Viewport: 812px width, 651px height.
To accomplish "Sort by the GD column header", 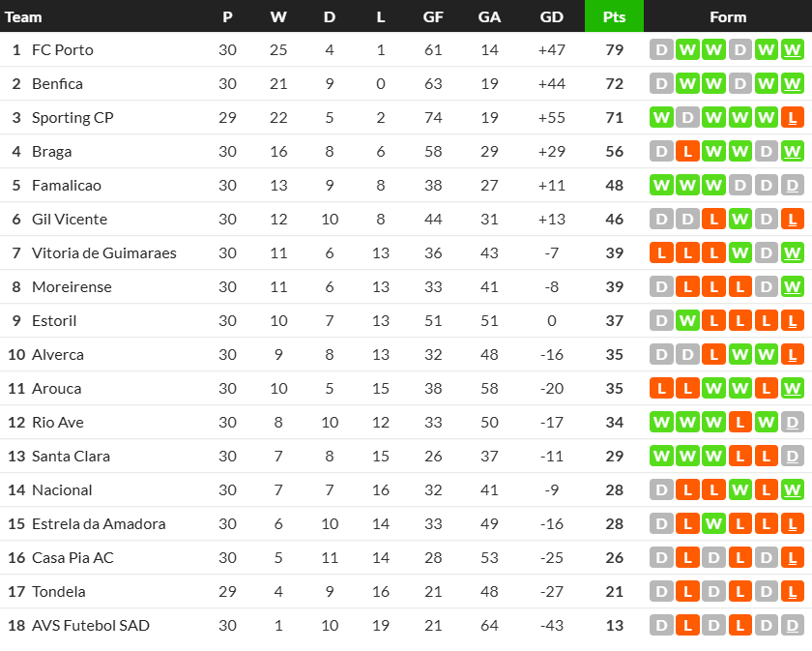I will click(552, 17).
